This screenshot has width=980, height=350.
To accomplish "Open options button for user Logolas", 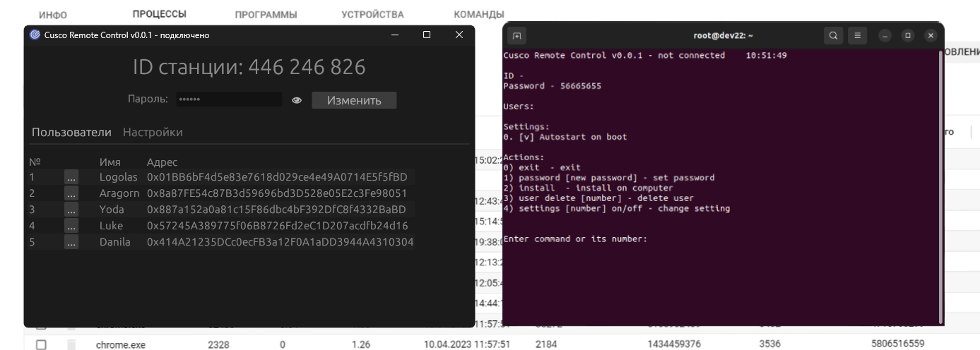I will [71, 177].
